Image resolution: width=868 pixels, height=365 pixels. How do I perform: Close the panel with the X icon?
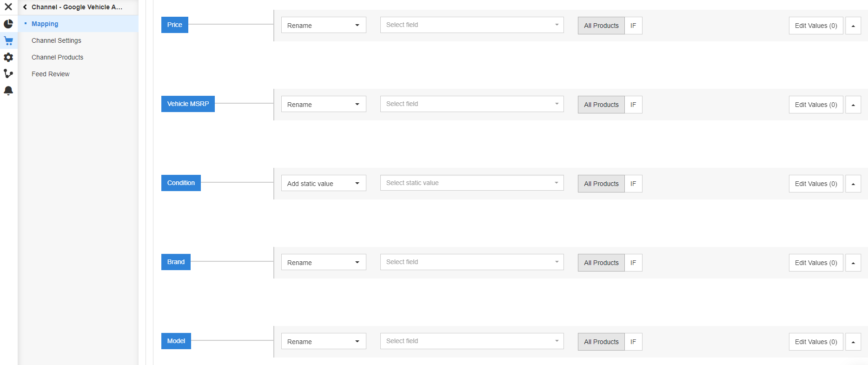click(x=8, y=7)
